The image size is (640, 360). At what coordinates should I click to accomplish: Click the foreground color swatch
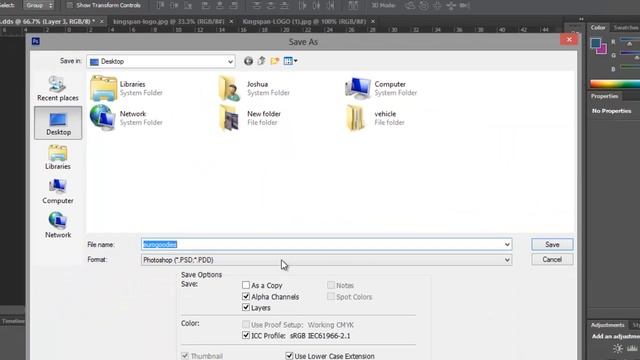(x=595, y=43)
